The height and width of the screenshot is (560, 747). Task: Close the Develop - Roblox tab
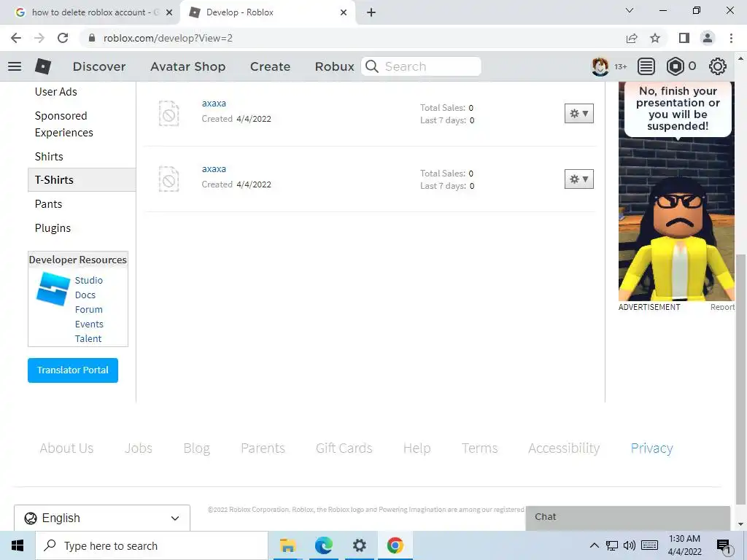pyautogui.click(x=344, y=12)
